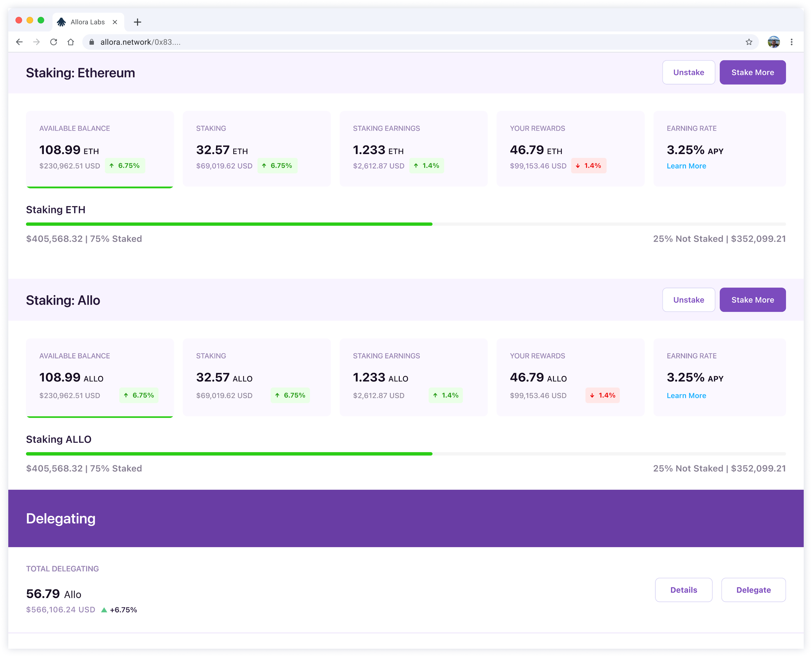The width and height of the screenshot is (812, 657).
Task: Close the Allora Labs tab
Action: pos(115,22)
